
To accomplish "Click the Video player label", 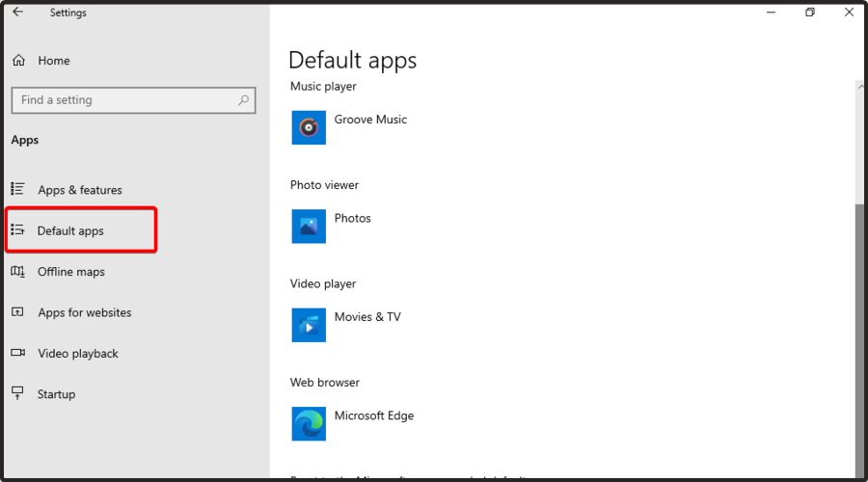I will tap(323, 283).
